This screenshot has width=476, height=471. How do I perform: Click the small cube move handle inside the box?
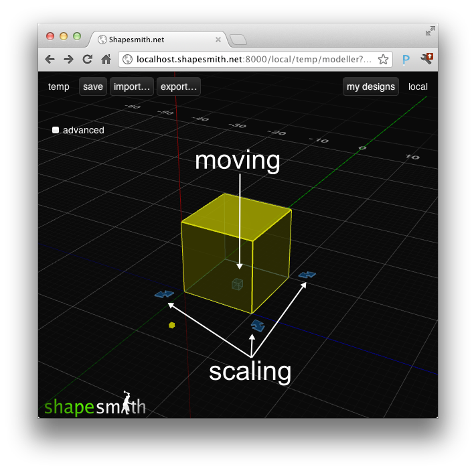pyautogui.click(x=237, y=284)
